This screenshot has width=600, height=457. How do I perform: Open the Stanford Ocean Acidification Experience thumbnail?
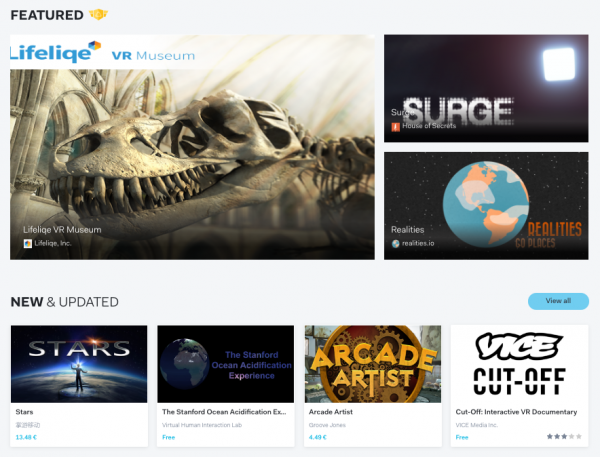coord(225,364)
